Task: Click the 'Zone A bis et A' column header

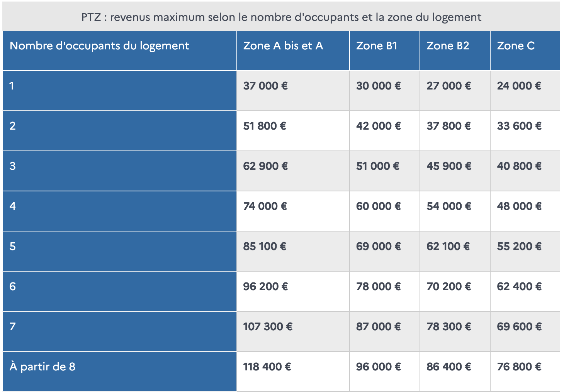Action: coord(293,51)
